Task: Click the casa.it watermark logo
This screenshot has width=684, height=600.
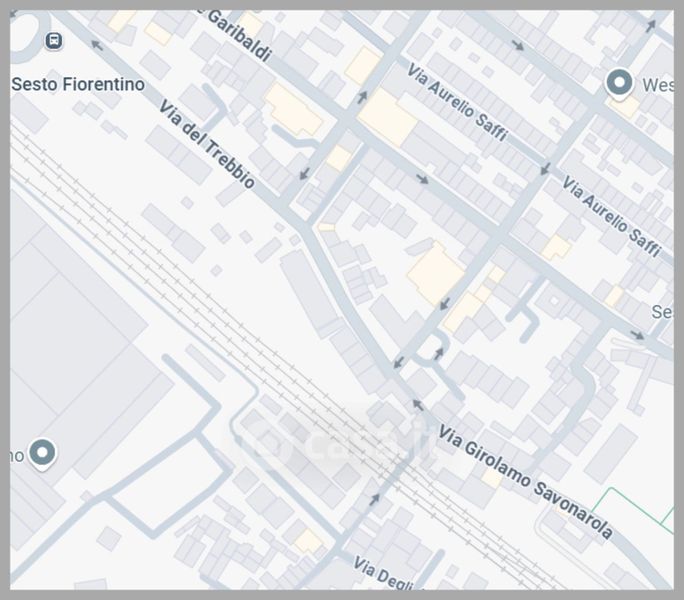Action: [x=340, y=445]
